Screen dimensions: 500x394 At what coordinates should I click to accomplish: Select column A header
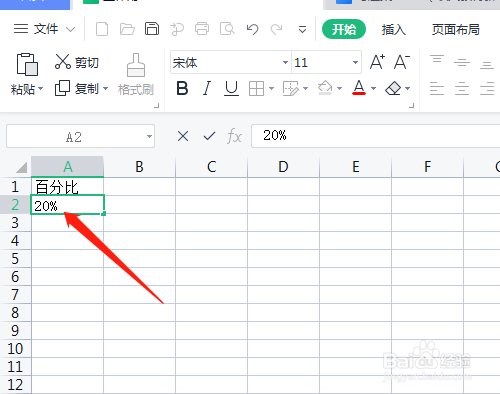[68, 167]
